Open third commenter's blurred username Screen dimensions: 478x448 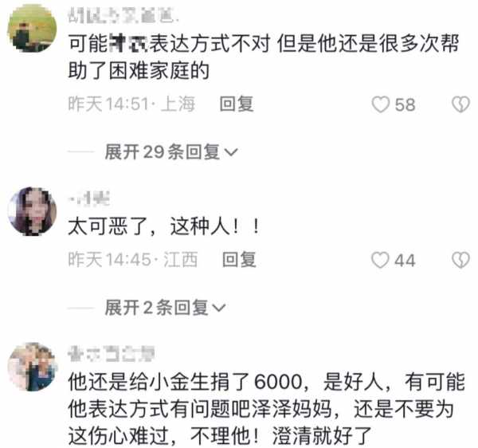coord(112,354)
